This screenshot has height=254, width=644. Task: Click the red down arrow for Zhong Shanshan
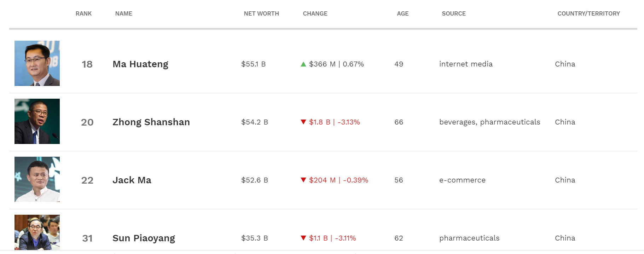(x=303, y=122)
